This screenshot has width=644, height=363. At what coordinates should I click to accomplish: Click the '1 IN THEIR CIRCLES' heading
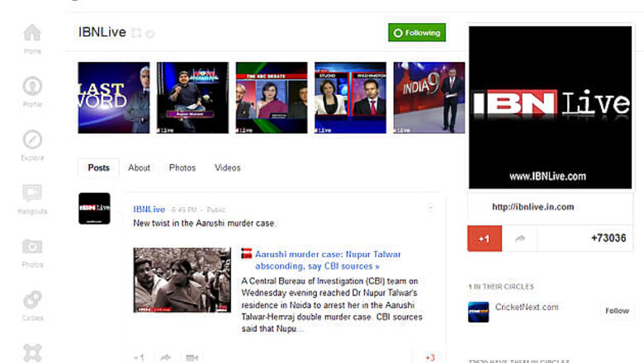pos(501,287)
